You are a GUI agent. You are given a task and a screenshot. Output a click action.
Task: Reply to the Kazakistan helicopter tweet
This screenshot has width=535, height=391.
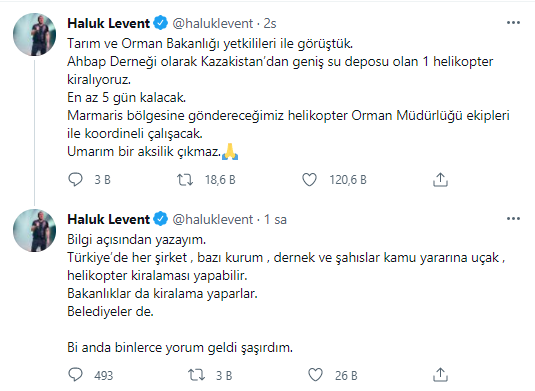tap(75, 179)
